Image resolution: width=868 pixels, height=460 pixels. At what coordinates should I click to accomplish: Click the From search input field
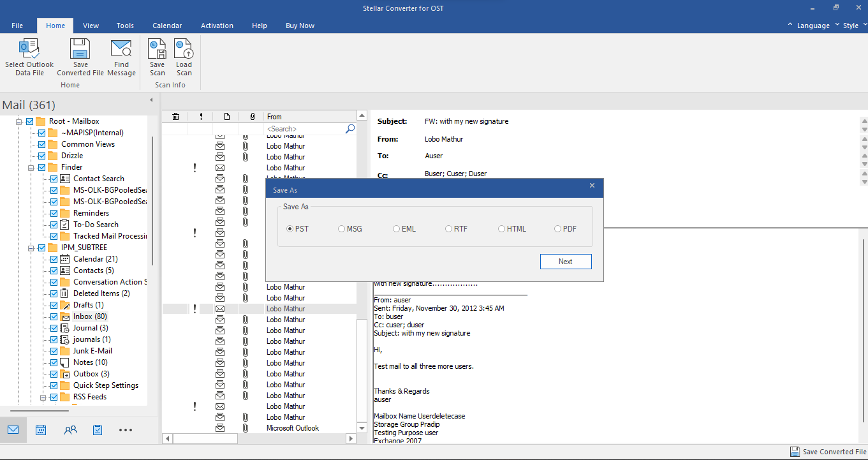[x=305, y=129]
